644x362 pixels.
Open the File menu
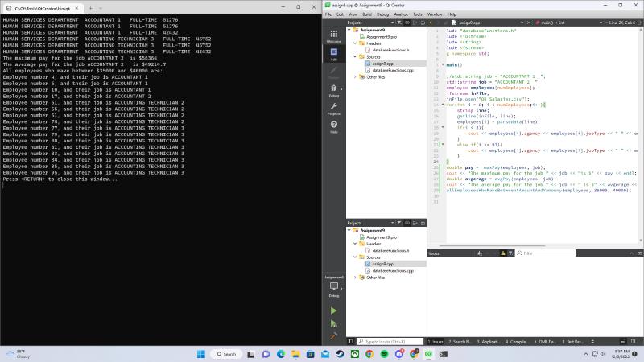328,14
